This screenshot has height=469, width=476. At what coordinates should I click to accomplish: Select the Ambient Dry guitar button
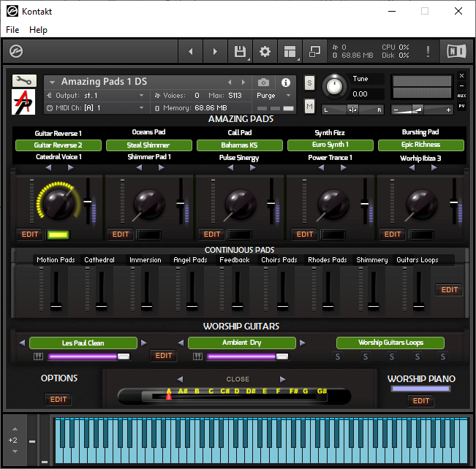[x=242, y=343]
